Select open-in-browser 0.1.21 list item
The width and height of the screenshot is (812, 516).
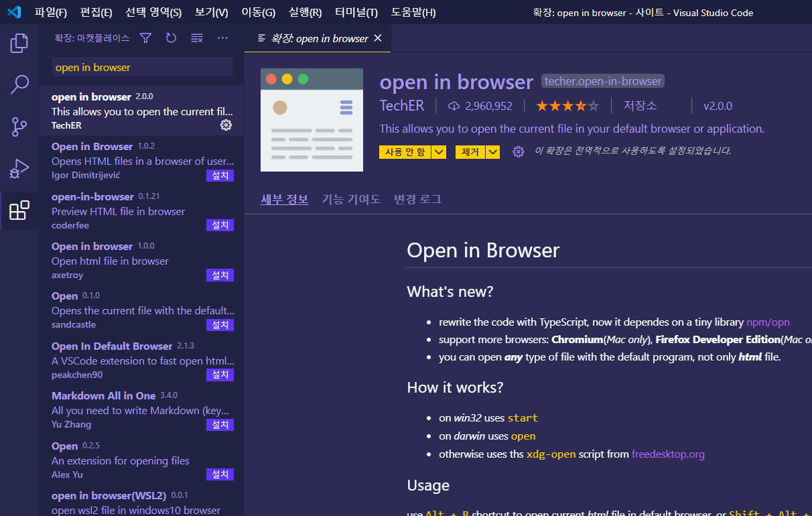pos(141,209)
